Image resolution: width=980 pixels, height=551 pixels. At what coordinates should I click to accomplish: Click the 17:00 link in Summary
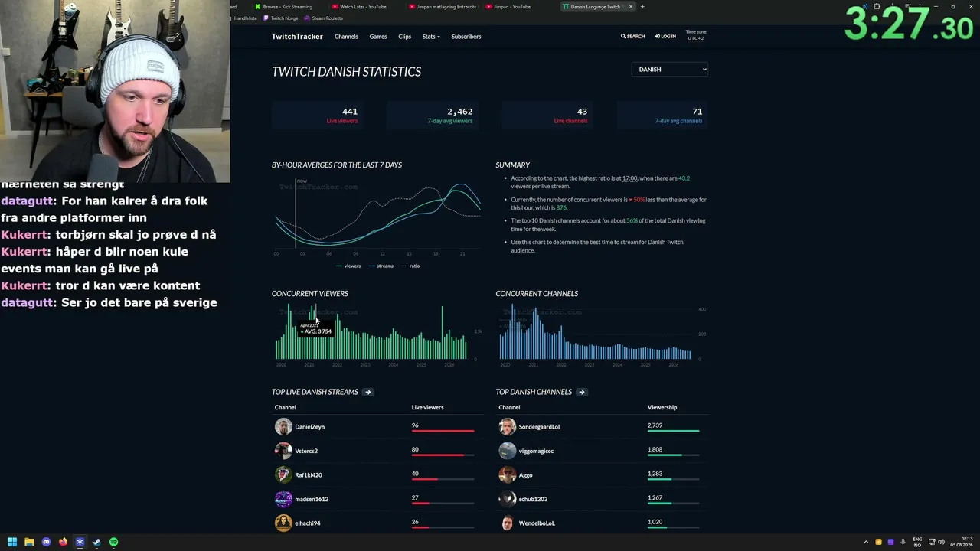(629, 178)
